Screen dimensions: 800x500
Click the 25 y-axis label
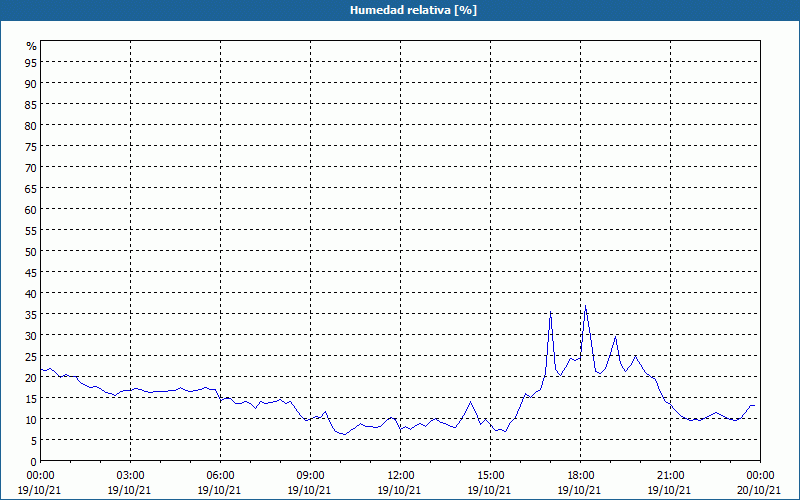[31, 356]
